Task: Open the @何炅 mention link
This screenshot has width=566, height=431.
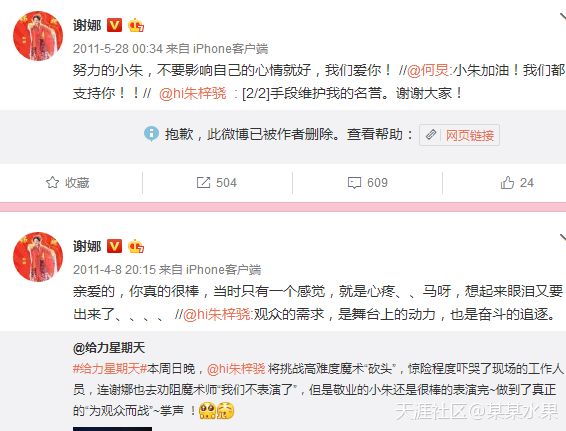Action: pos(428,70)
